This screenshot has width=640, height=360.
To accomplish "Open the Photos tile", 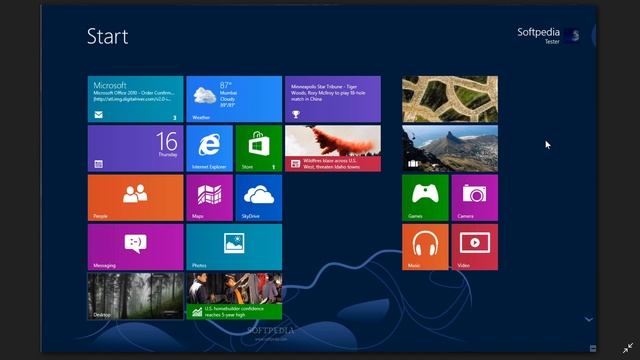I will pyautogui.click(x=234, y=247).
